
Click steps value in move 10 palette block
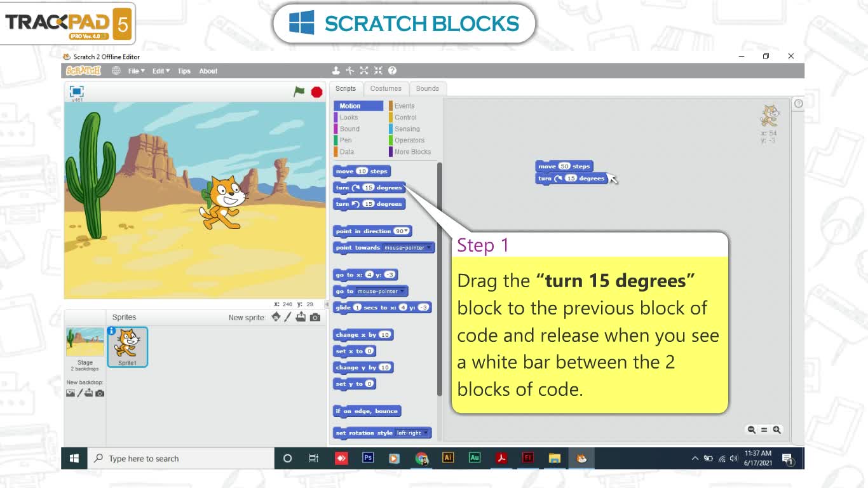coord(362,171)
